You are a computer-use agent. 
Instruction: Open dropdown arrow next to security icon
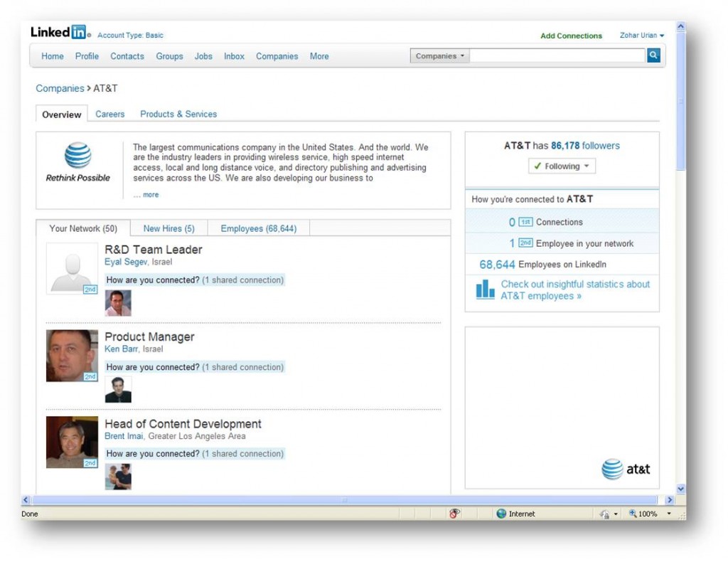(616, 514)
